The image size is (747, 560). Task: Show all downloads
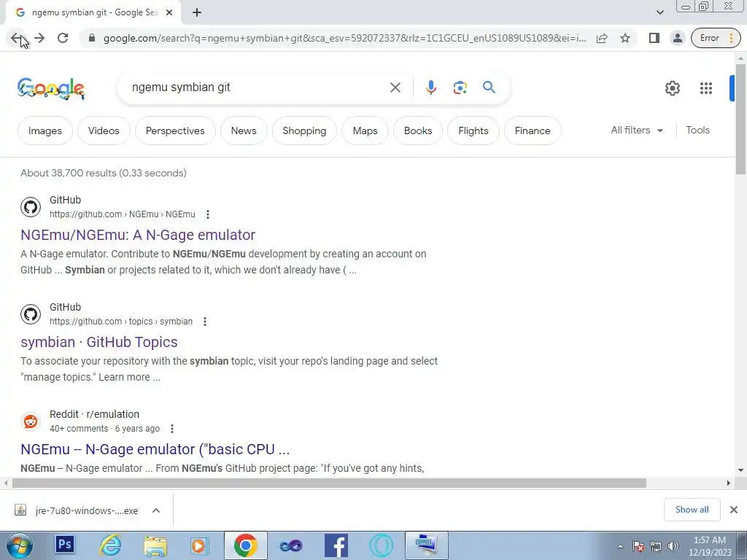(x=692, y=510)
